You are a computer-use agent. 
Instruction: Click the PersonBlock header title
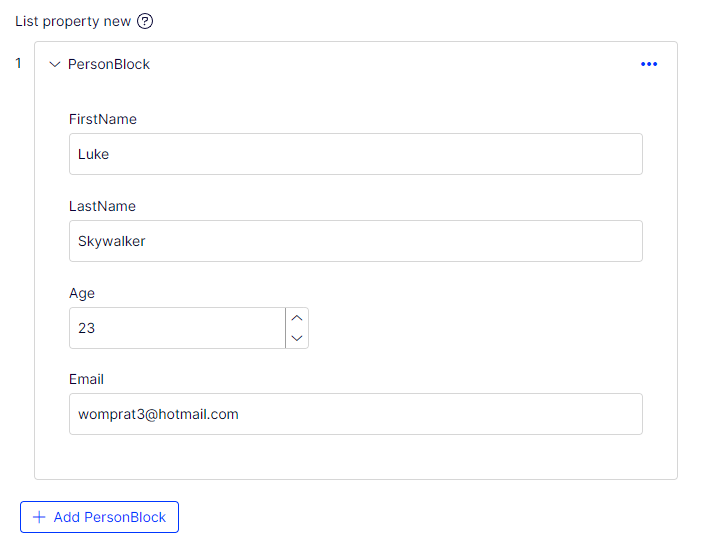[109, 64]
